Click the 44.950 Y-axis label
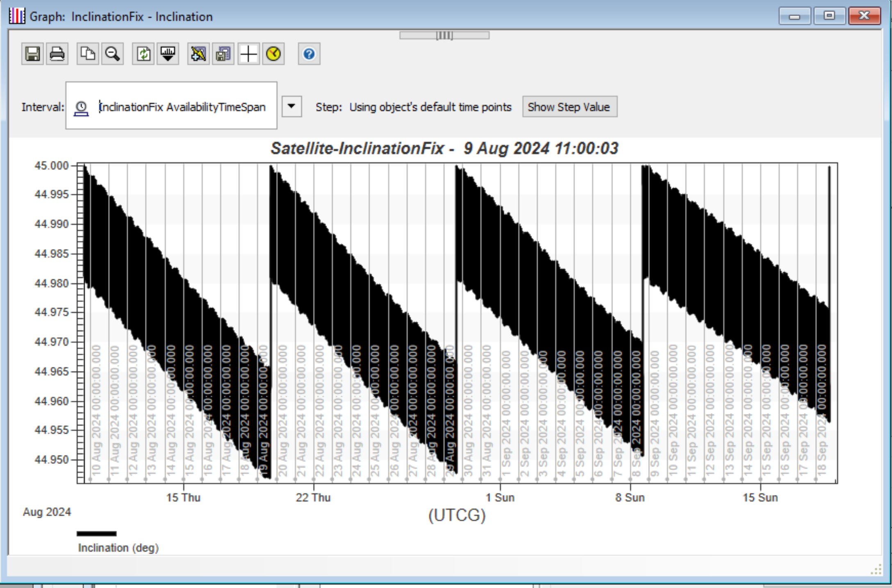Screen dimensions: 892x588 click(x=51, y=459)
